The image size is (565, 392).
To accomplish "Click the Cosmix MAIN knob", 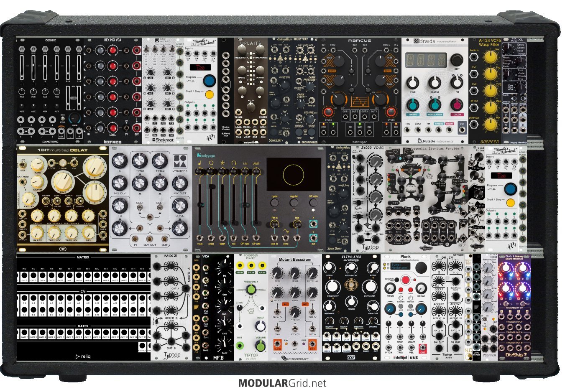I will [75, 119].
